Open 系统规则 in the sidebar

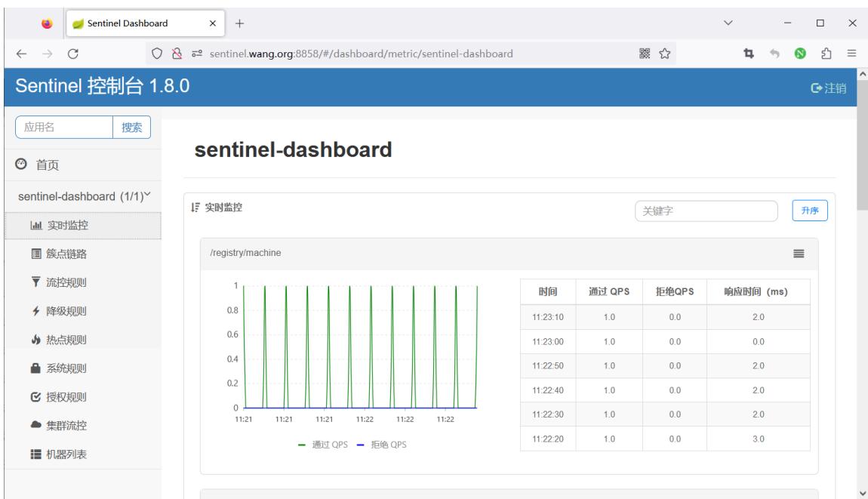(x=83, y=368)
